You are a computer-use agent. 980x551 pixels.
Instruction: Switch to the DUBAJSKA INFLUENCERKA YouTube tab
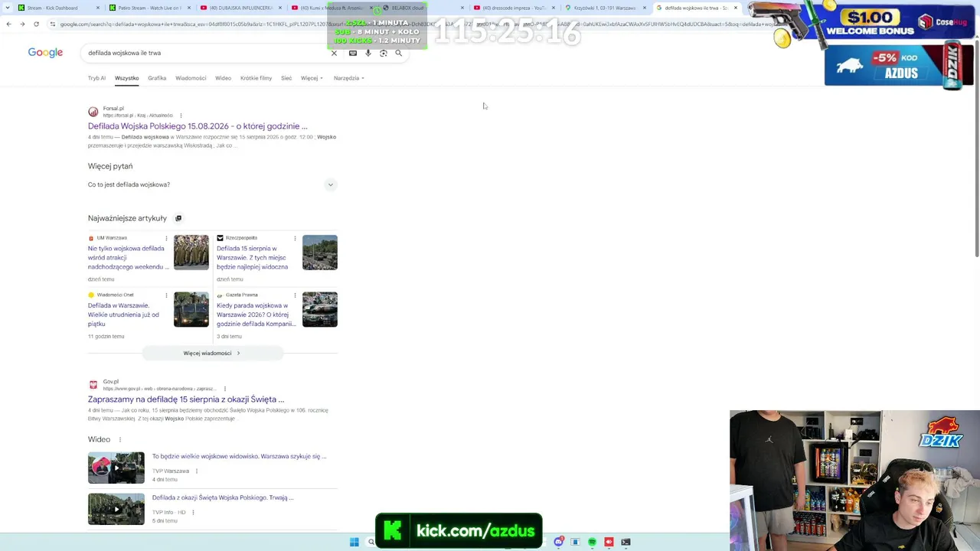pyautogui.click(x=241, y=8)
